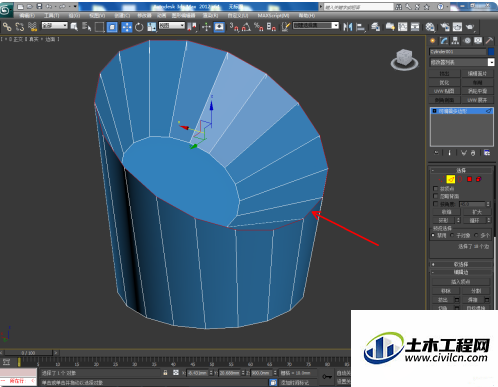Open the 修改器列表 modifier list dropdown

(462, 62)
